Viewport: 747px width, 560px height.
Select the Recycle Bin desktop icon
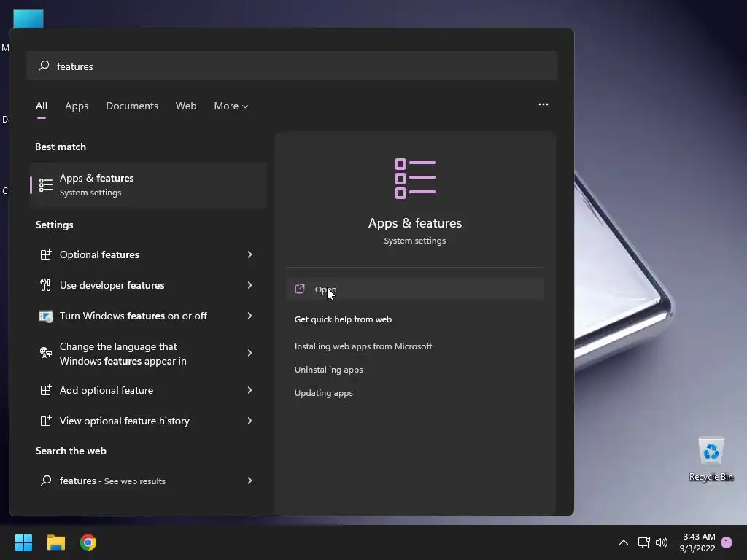(x=711, y=459)
